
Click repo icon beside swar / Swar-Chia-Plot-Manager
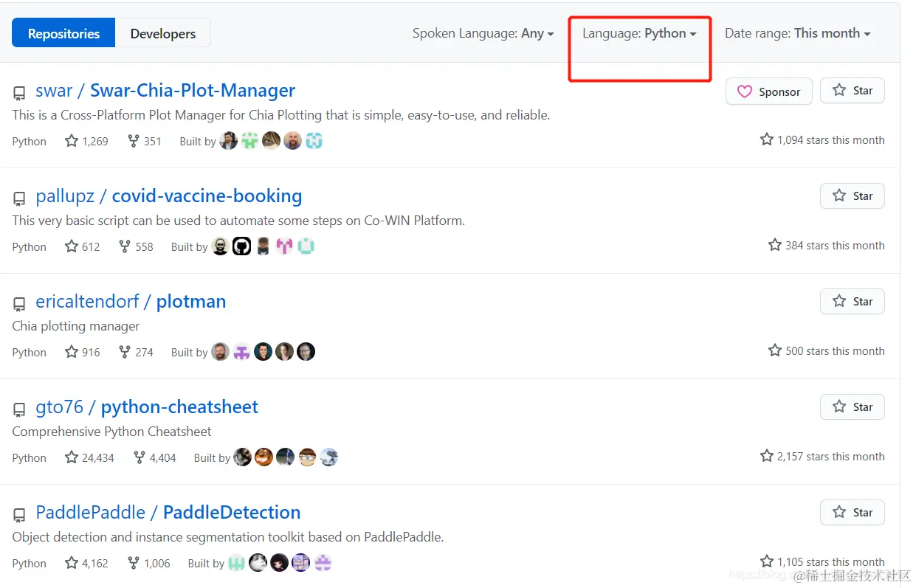[19, 94]
